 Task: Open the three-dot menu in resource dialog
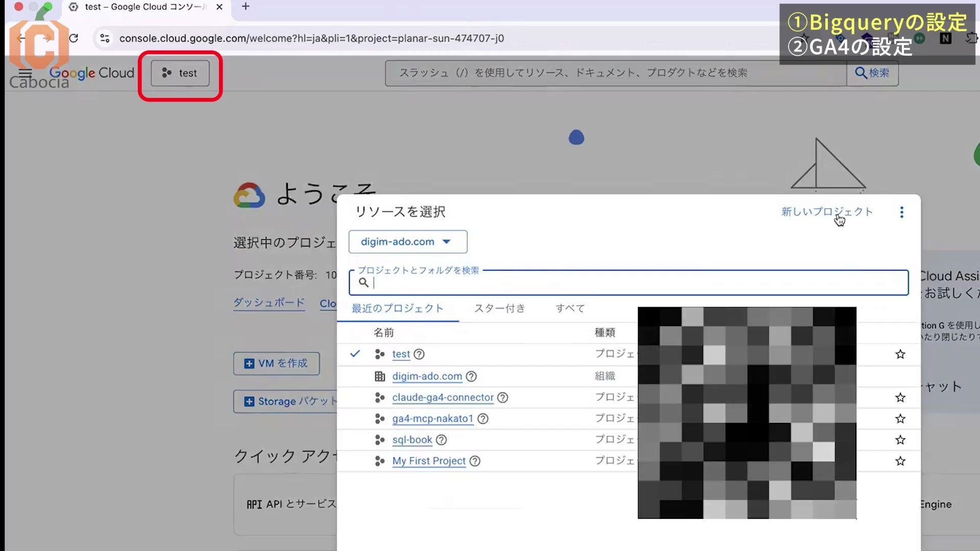[902, 212]
